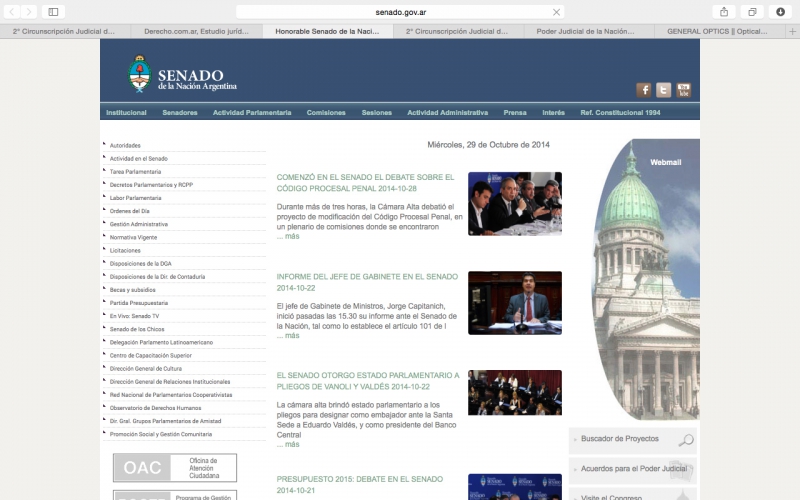
Task: Open Código Procesal Penal debate headline
Action: point(365,183)
